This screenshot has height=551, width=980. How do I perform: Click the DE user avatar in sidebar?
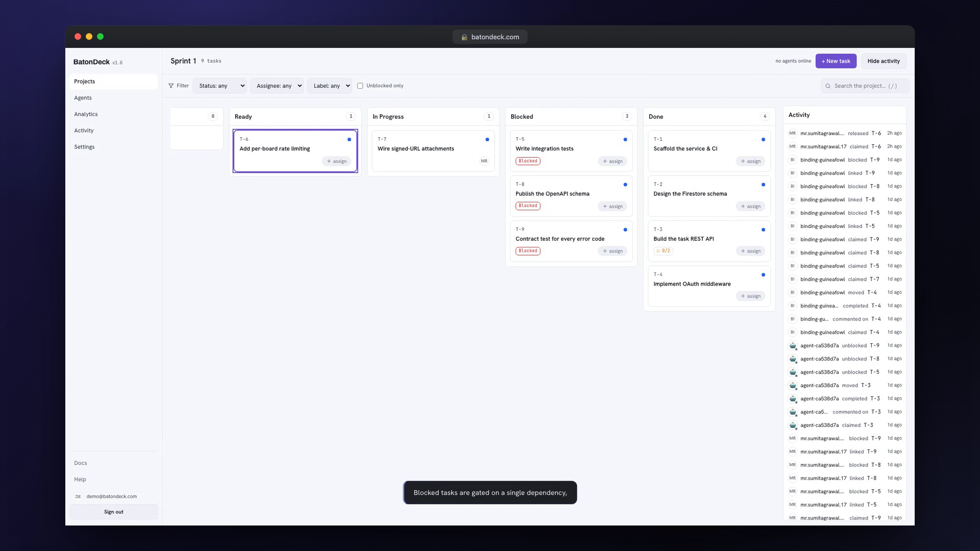point(78,496)
